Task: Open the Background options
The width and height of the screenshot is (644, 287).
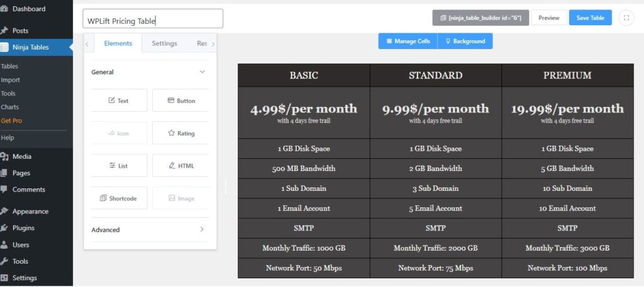Action: pos(465,41)
